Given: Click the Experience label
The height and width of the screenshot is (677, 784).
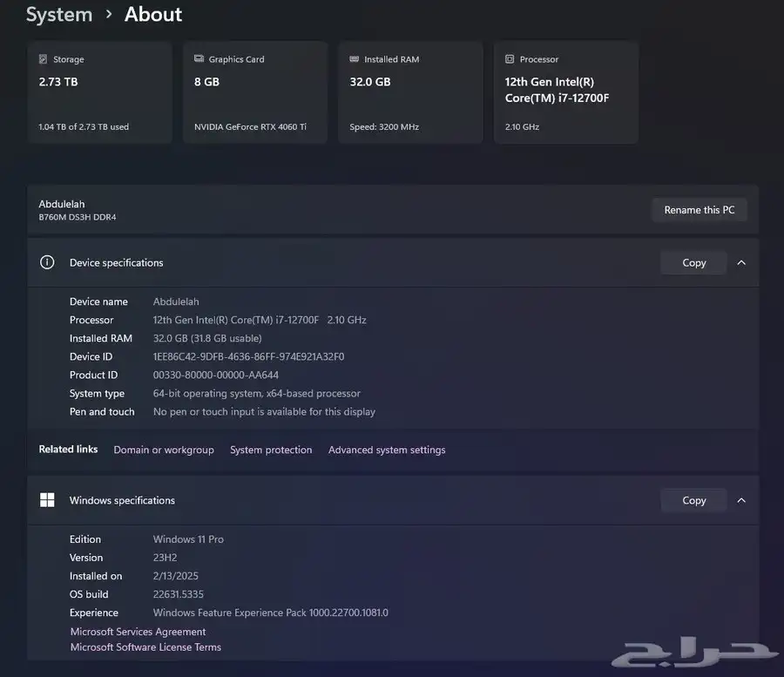Looking at the screenshot, I should [94, 613].
